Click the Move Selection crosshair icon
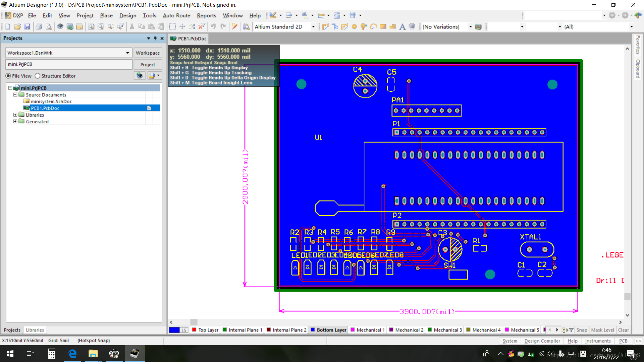 (182, 27)
